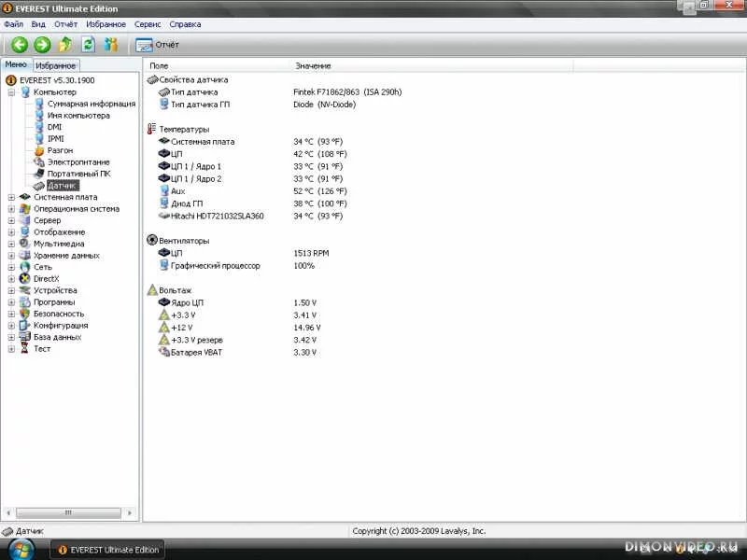Open the Сервис menu
Viewport: 747px width, 560px height.
(x=148, y=24)
